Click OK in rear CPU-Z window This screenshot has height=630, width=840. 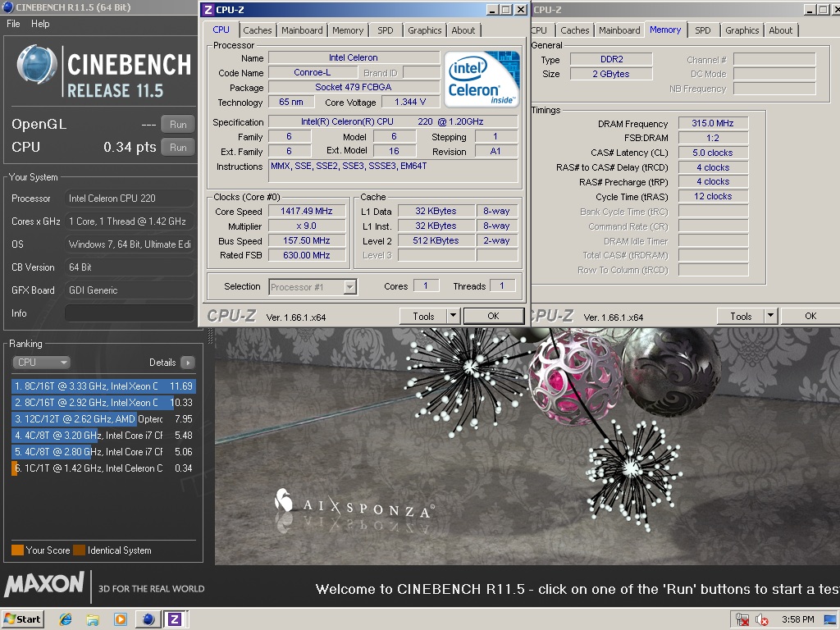point(810,316)
